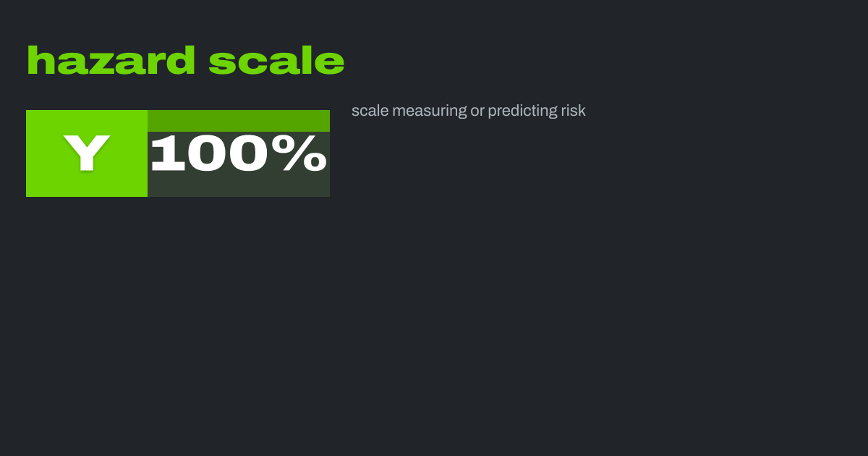The image size is (868, 456).
Task: Click the letter "d" ending hazard
Action: [181, 61]
